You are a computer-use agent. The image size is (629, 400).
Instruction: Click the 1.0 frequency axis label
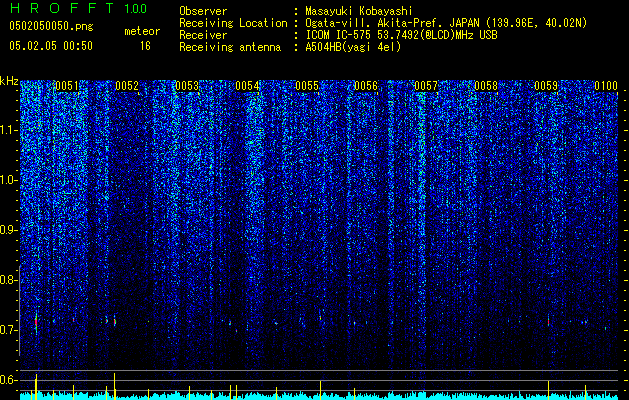(9, 181)
